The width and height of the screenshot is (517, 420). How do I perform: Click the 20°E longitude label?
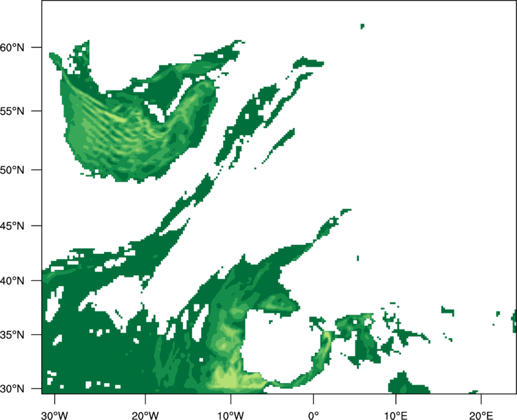[x=481, y=415]
